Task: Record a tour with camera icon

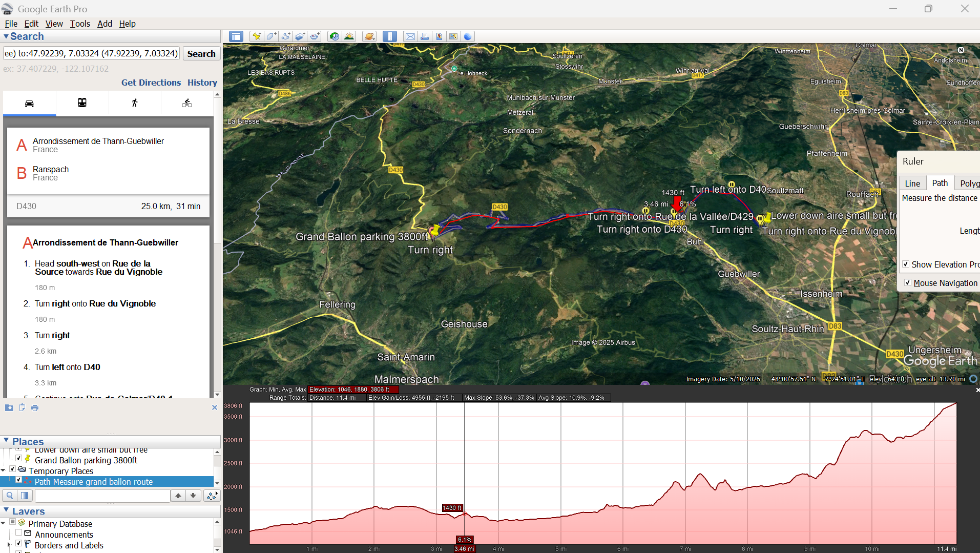Action: click(314, 36)
